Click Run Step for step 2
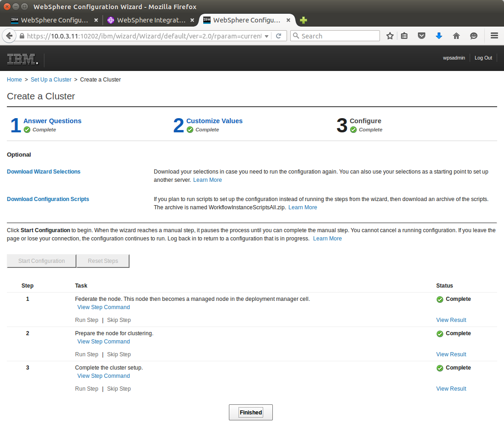 [87, 355]
